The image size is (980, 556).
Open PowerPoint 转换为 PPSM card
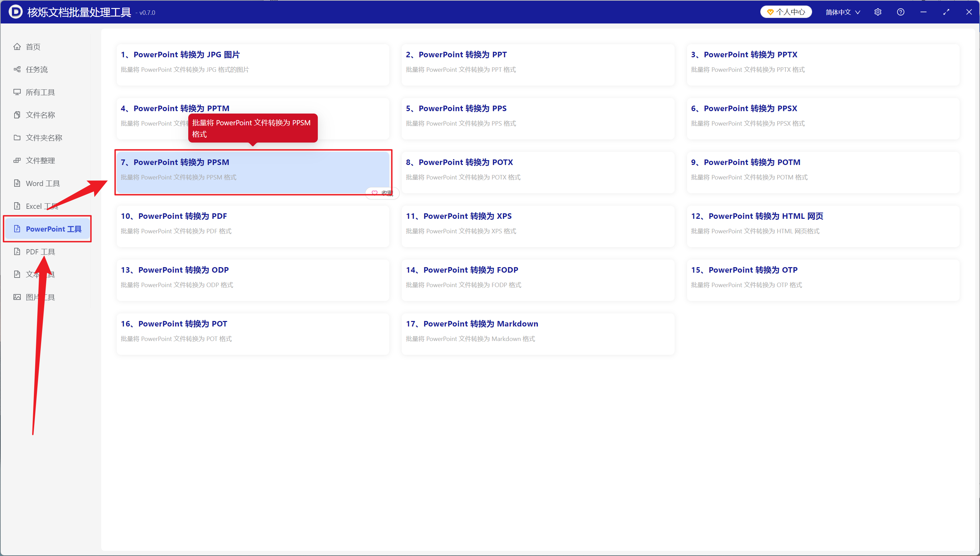tap(253, 172)
